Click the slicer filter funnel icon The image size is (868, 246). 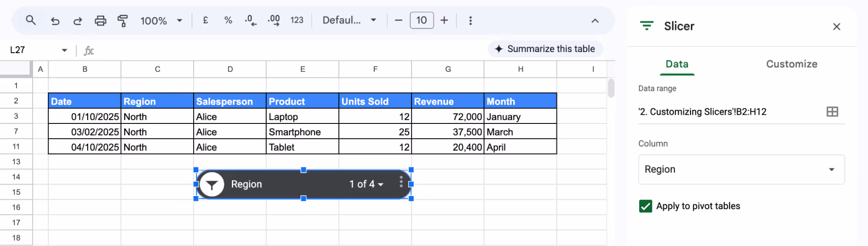[x=211, y=184]
